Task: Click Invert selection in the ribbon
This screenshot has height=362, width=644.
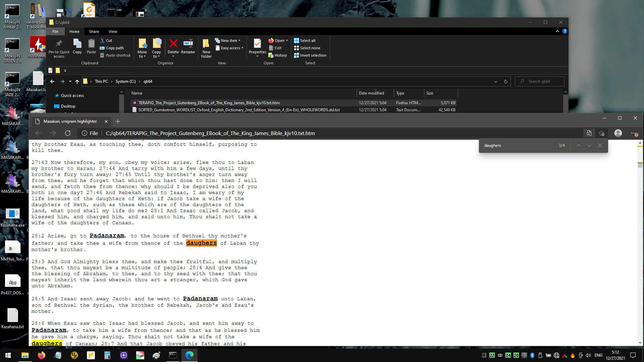Action: [x=310, y=55]
